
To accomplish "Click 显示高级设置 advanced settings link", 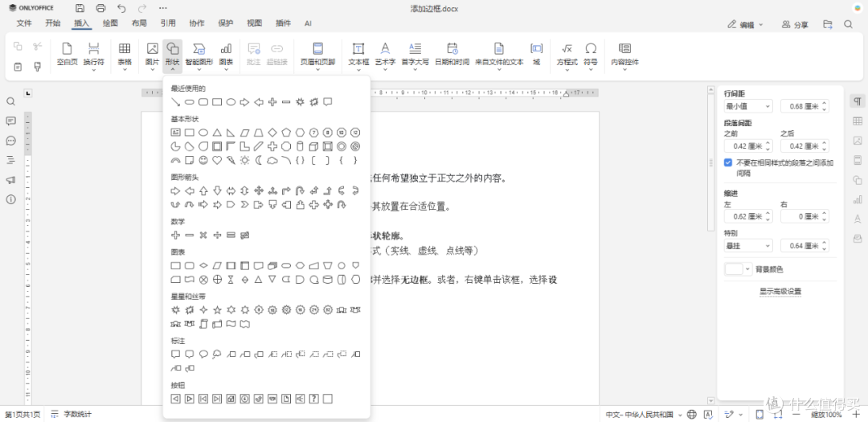I will coord(780,291).
